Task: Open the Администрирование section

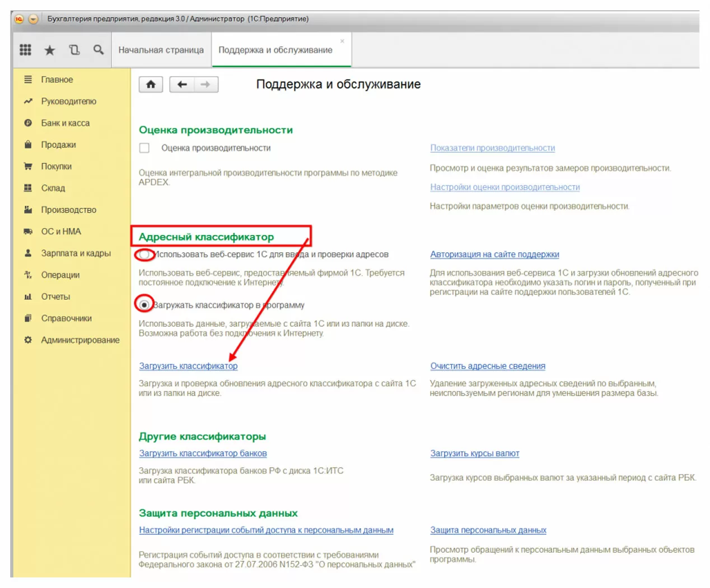Action: tap(80, 340)
